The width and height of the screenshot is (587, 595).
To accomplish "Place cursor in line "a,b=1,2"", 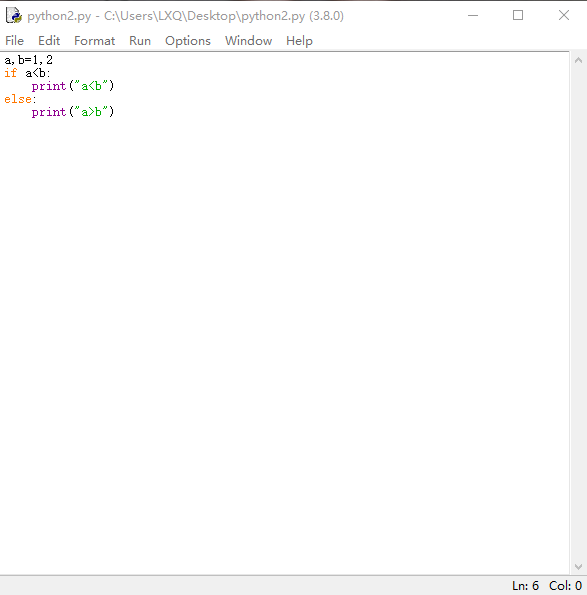I will click(x=28, y=60).
